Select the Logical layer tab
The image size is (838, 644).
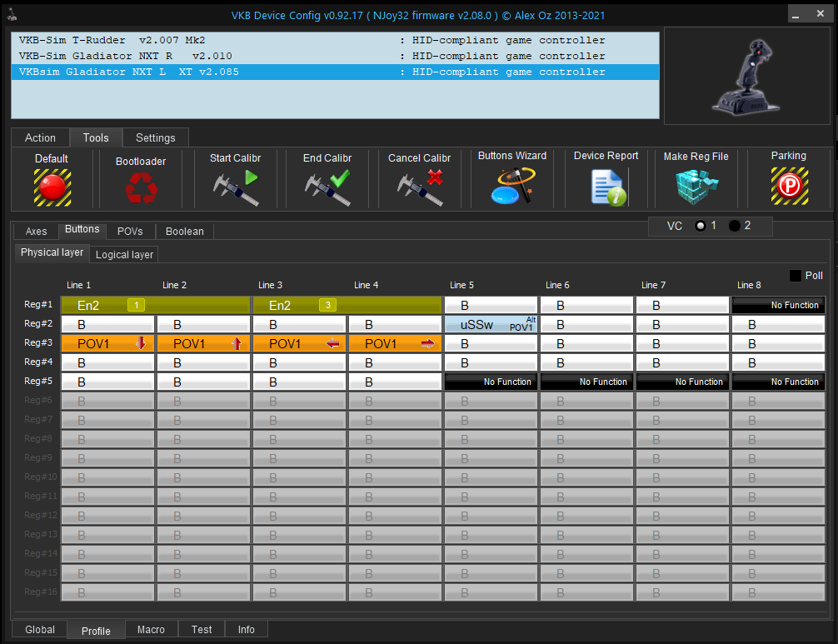point(124,255)
